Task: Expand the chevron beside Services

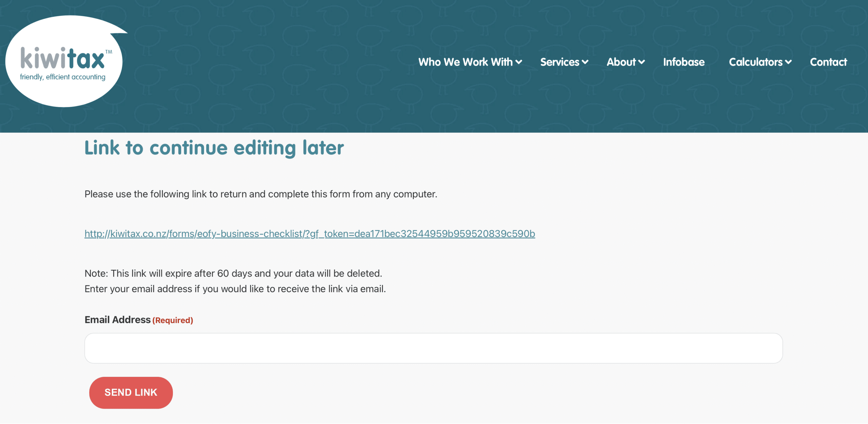Action: 585,62
